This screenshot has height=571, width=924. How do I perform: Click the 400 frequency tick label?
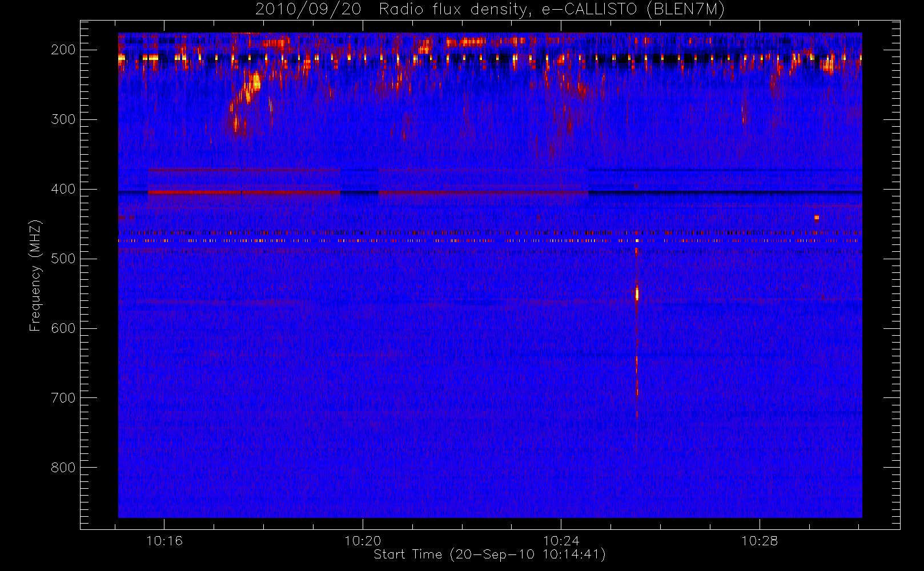63,189
